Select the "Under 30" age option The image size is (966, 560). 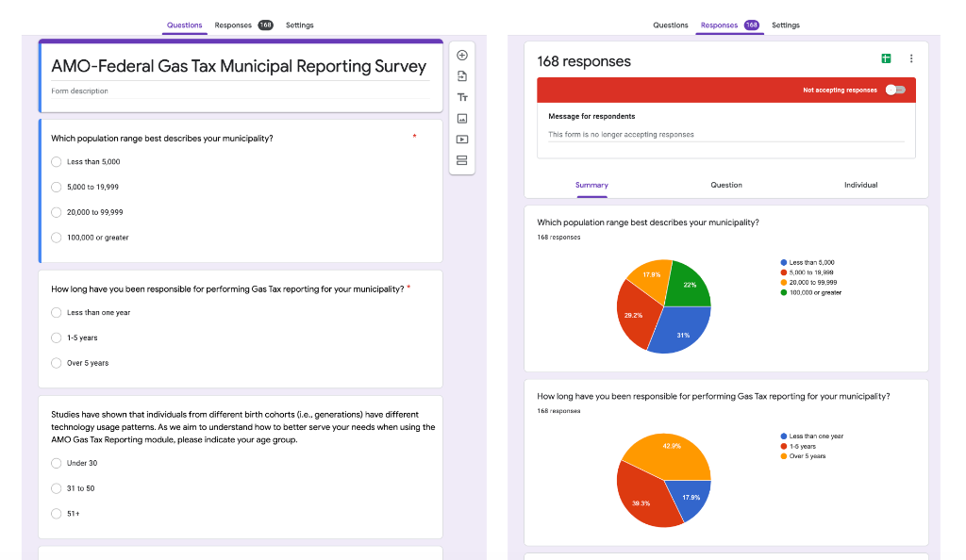click(x=57, y=463)
